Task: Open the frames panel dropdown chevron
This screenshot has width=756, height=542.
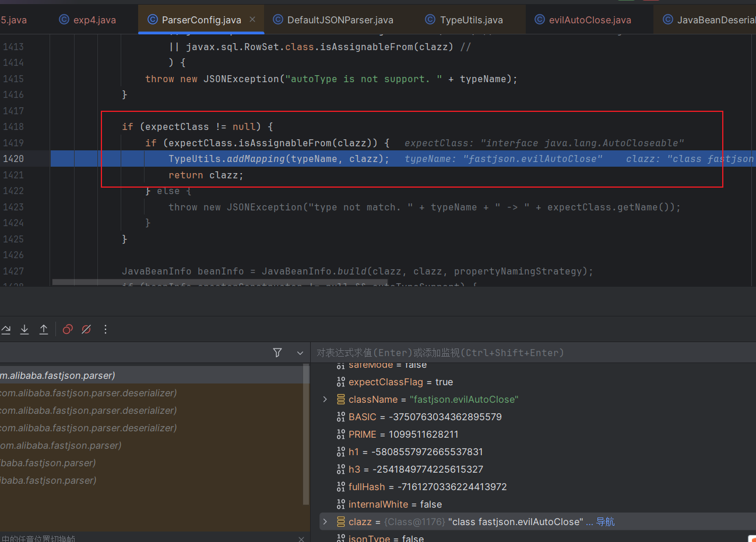Action: tap(300, 353)
